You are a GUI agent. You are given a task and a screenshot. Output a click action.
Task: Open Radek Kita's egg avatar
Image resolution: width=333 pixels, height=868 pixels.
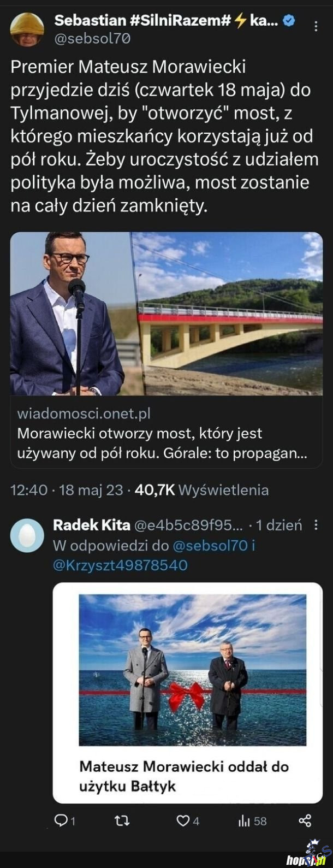coord(27,535)
